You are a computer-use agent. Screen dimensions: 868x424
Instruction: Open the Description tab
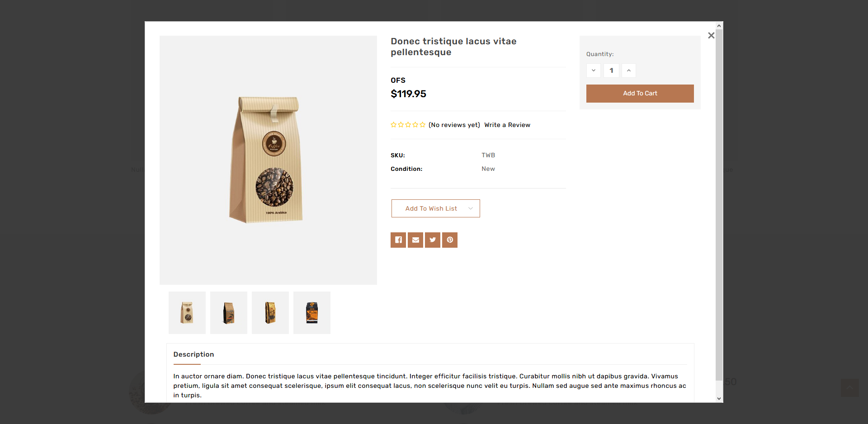click(193, 354)
